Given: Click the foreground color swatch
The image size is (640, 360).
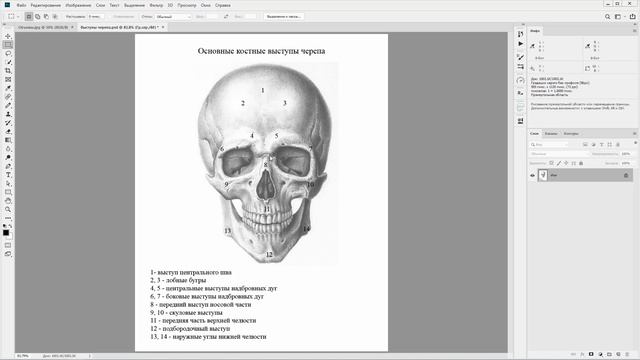Looking at the screenshot, I should pos(6,233).
